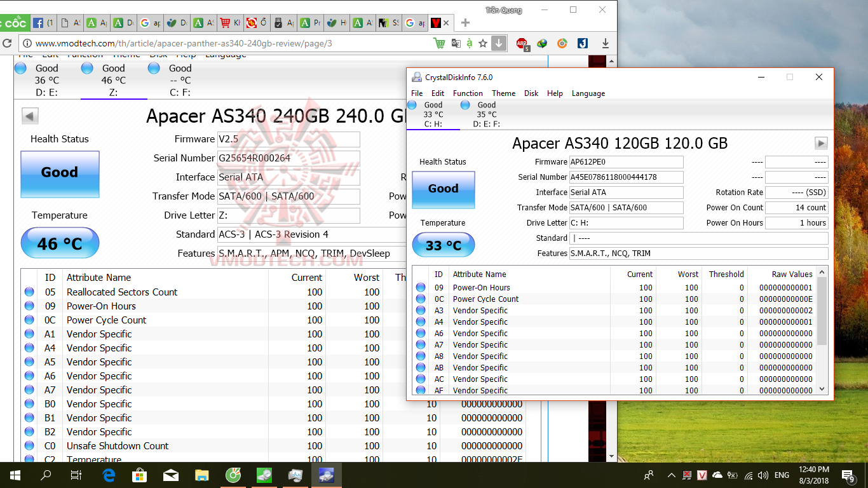Open Disk menu in CrystalDiskInfo 7.6.0 window
The image size is (868, 488).
(531, 93)
